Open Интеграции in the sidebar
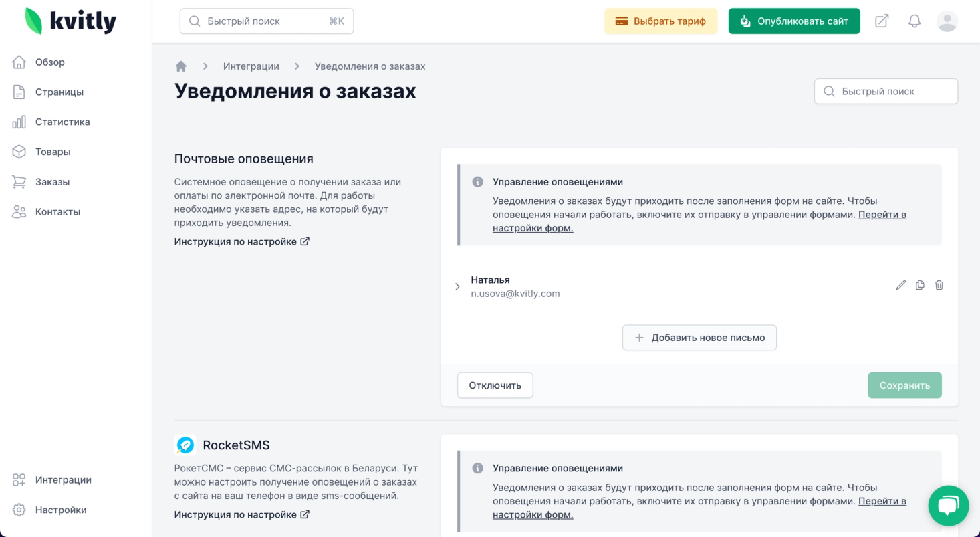The image size is (980, 537). coord(64,480)
